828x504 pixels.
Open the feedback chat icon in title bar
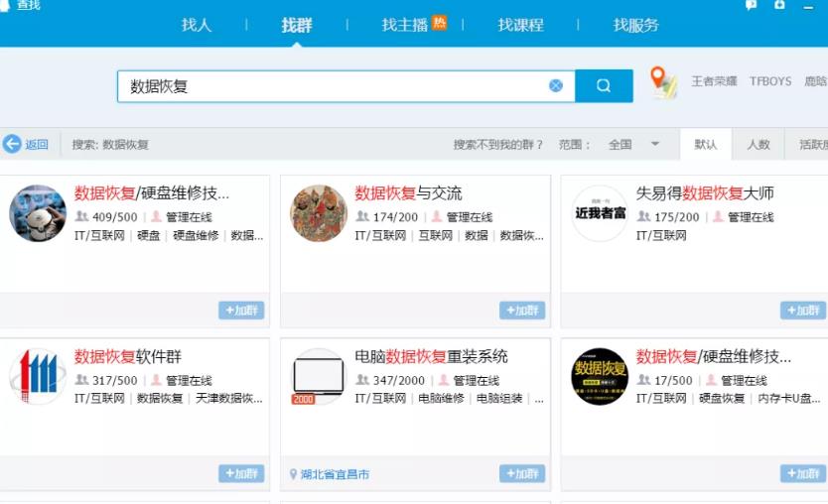(752, 5)
